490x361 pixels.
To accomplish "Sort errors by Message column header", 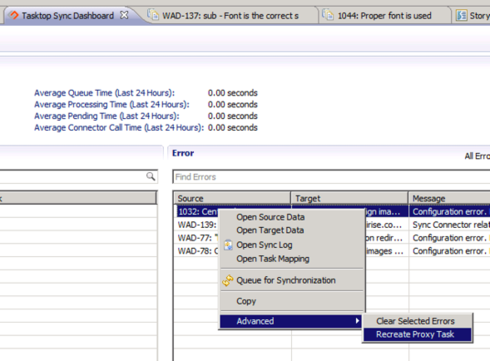I will pos(449,198).
